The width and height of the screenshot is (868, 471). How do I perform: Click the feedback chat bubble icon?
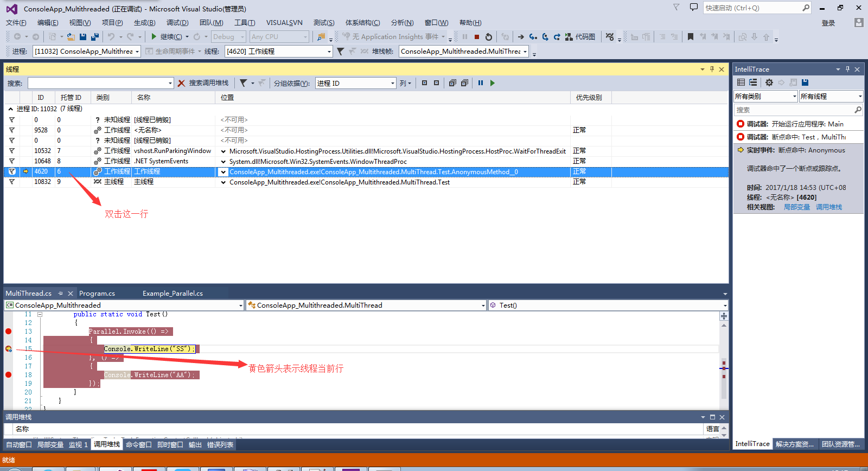pos(693,7)
